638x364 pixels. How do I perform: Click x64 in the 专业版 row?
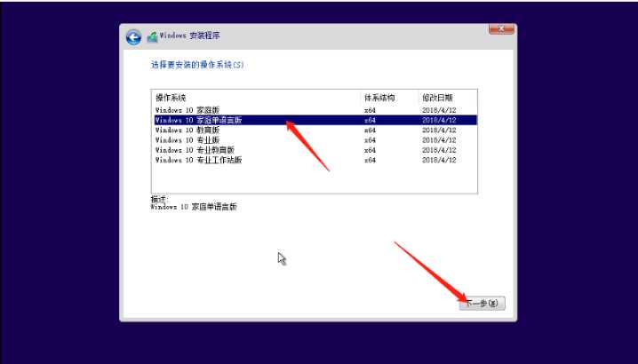tap(370, 140)
